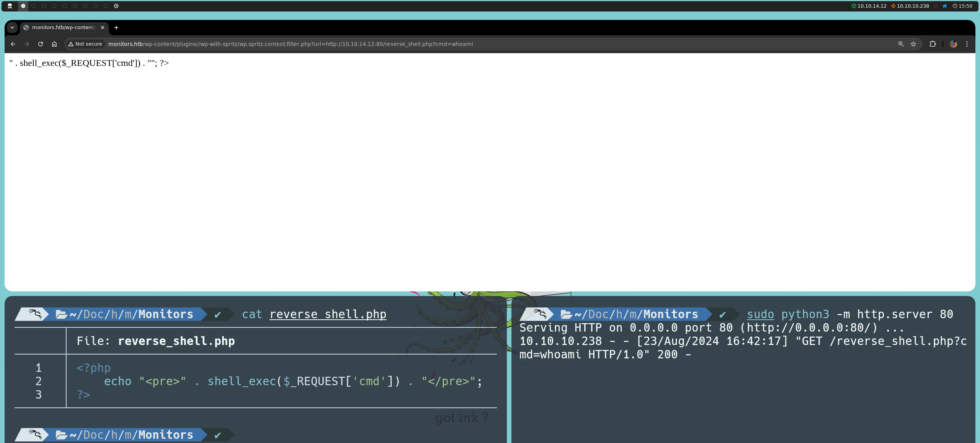The image size is (980, 443).
Task: Switch to the second workspace circle
Action: [34, 6]
